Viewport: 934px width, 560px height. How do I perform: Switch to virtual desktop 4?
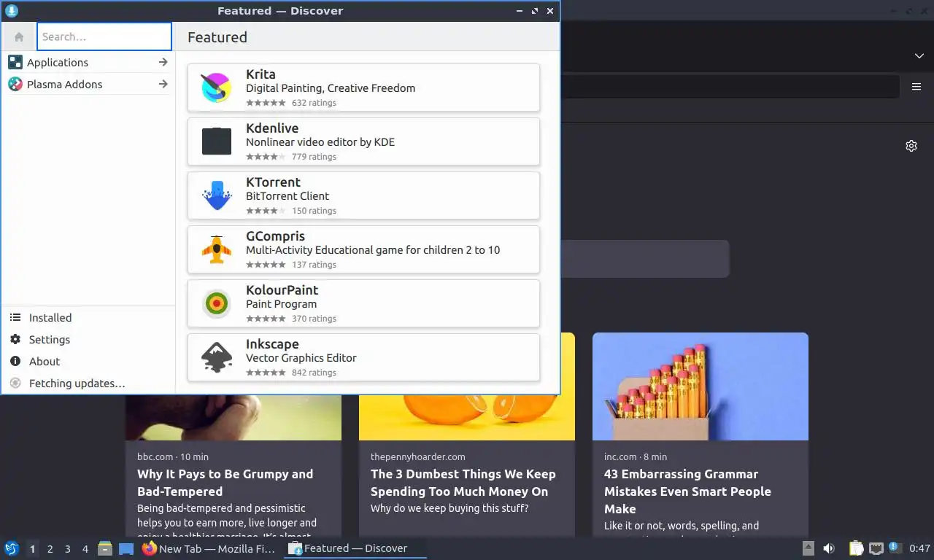tap(85, 549)
